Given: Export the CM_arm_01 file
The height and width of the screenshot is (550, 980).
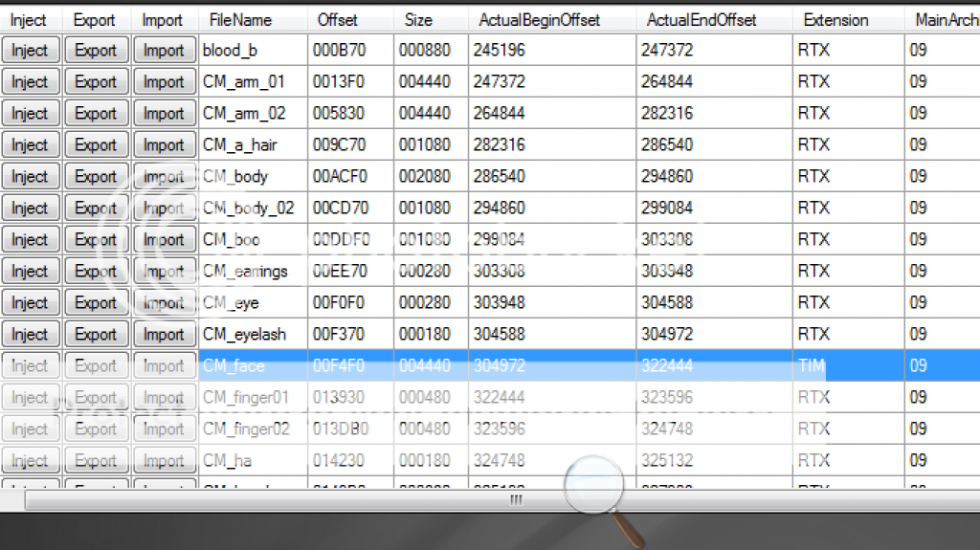Looking at the screenshot, I should pyautogui.click(x=97, y=82).
